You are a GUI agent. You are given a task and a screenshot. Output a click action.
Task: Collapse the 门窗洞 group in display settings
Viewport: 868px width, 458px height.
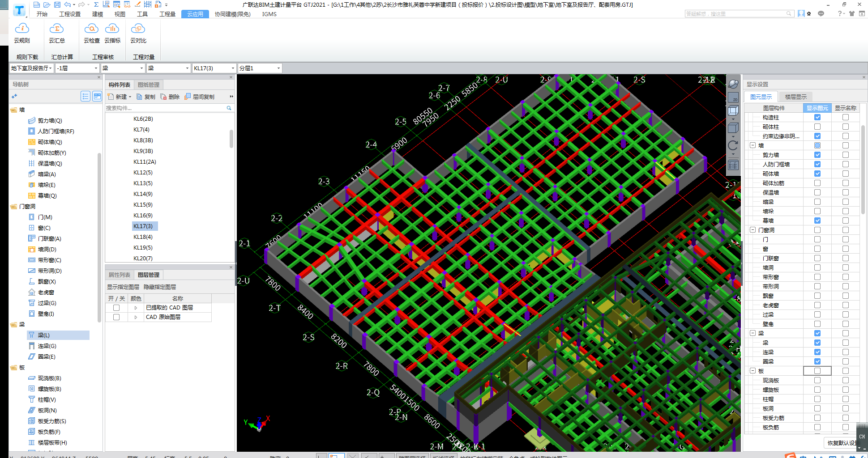point(753,230)
